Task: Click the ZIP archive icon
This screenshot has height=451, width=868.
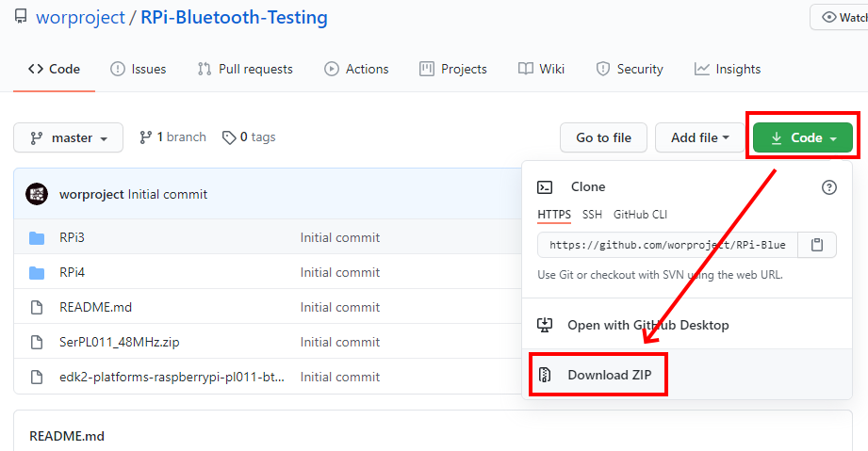Action: click(545, 375)
